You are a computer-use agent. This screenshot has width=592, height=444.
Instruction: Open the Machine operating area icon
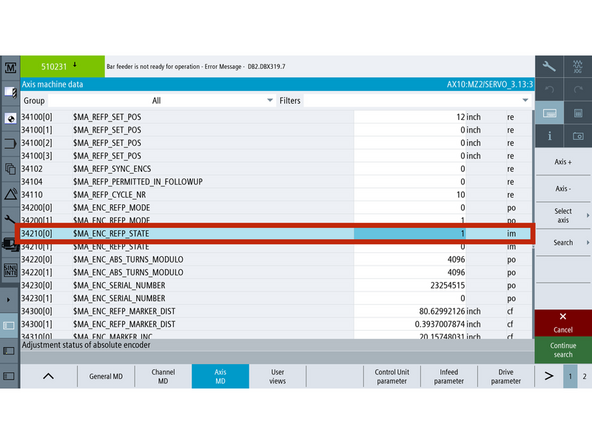[x=10, y=68]
